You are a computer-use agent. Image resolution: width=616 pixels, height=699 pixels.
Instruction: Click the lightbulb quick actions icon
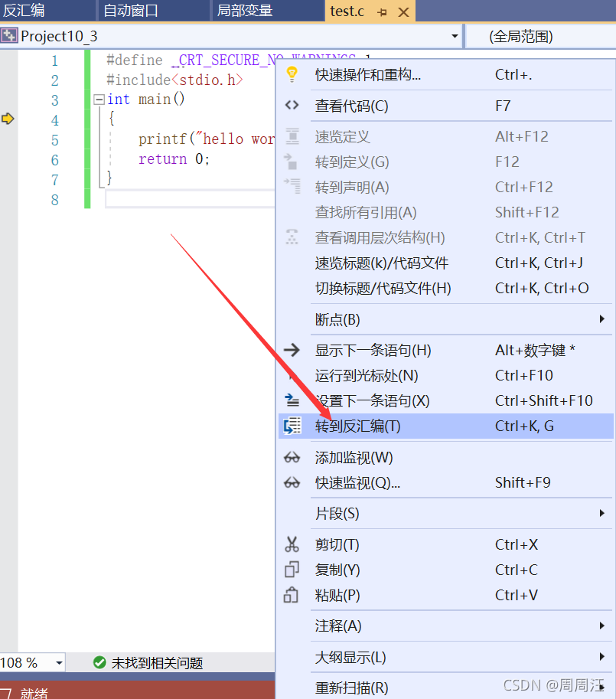click(292, 74)
